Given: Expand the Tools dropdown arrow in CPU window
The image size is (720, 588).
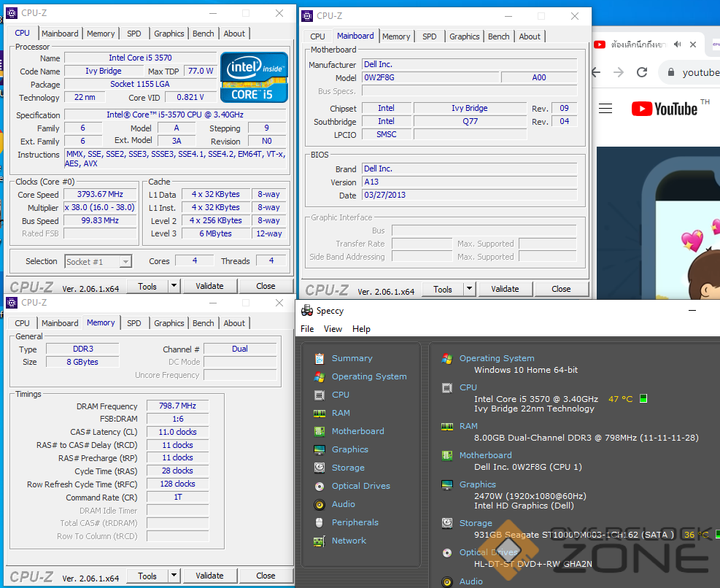Looking at the screenshot, I should 174,287.
